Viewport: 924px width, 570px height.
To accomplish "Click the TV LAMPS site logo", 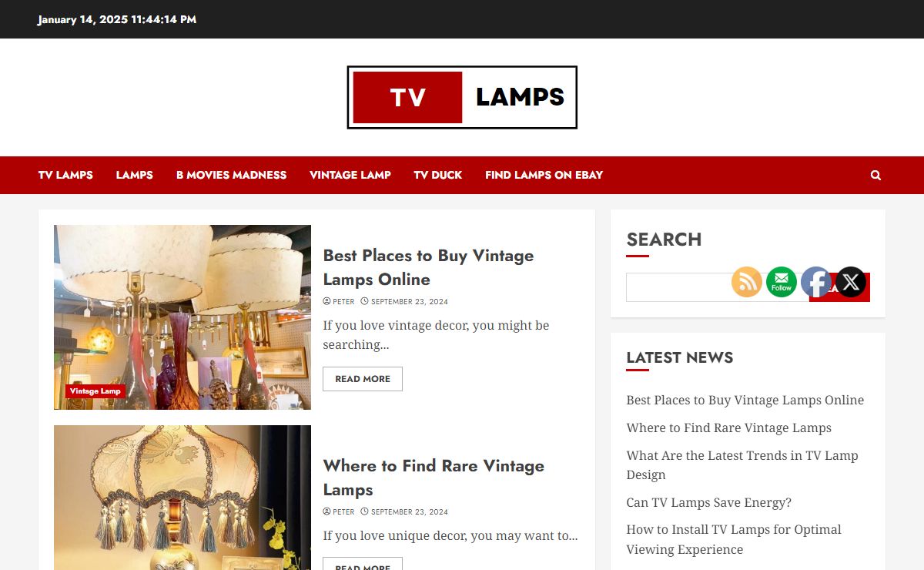I will [x=462, y=97].
